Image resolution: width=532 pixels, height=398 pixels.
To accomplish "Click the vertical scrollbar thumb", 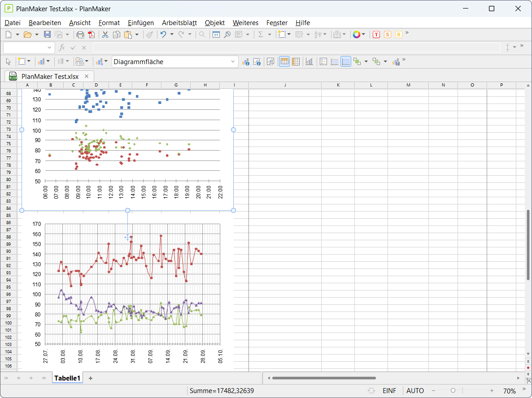I will 528,245.
